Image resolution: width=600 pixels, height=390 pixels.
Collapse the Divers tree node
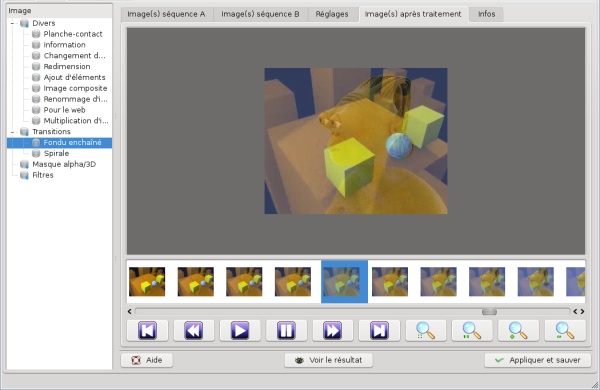click(x=12, y=23)
